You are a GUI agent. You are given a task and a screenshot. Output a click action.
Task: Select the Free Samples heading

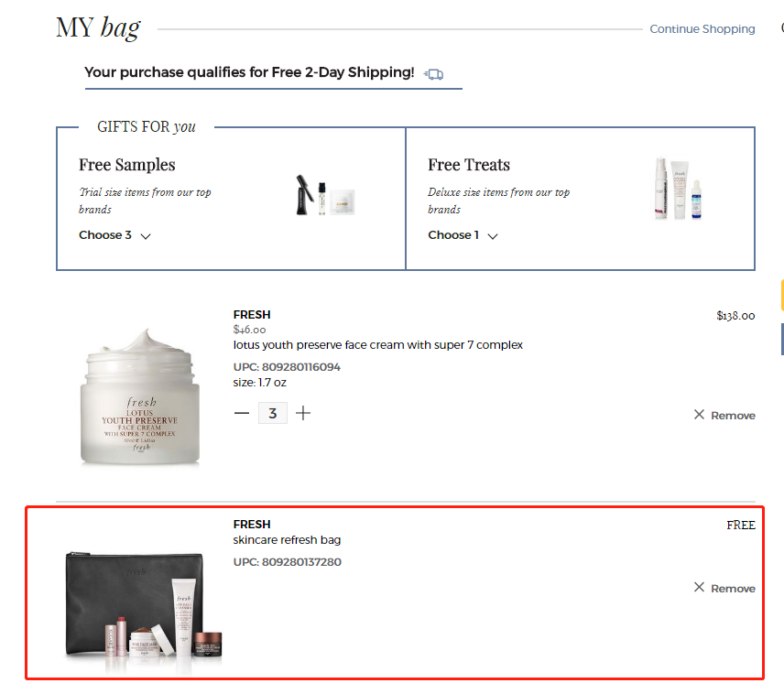pos(127,165)
